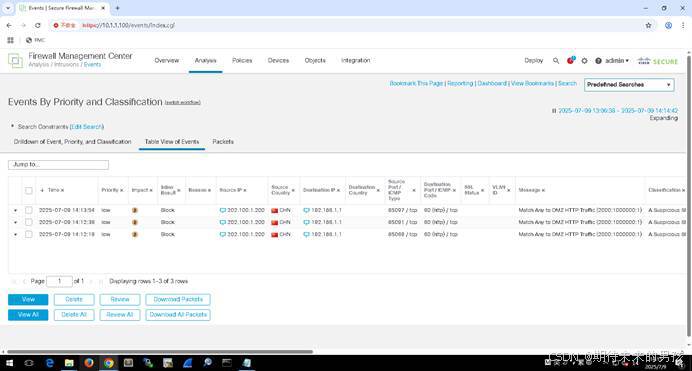Remove the VLAN ID column via x
The width and height of the screenshot is (692, 371).
tap(508, 190)
